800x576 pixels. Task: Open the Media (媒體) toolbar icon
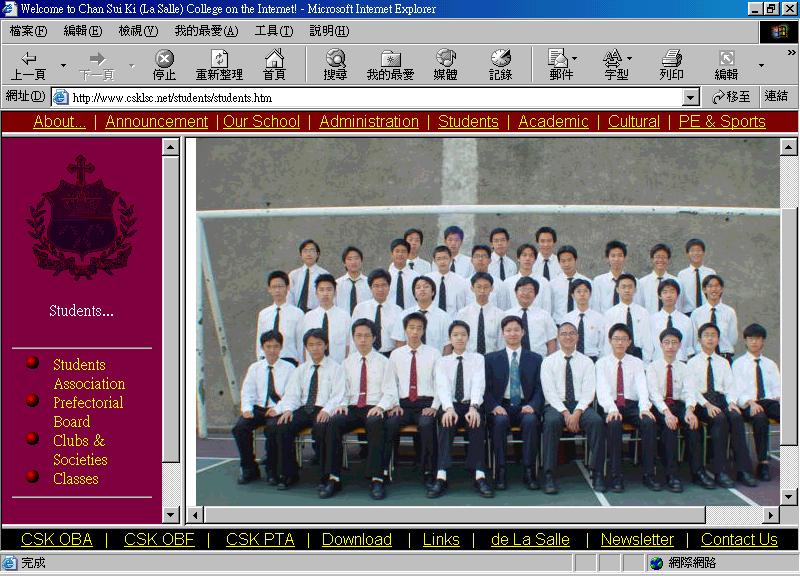(445, 65)
